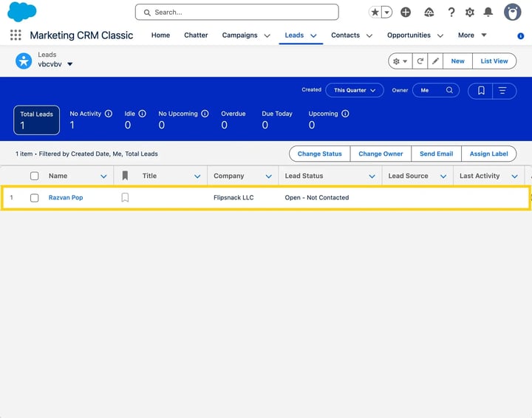Expand the Leads tab dropdown chevron
The height and width of the screenshot is (418, 532).
(x=313, y=35)
